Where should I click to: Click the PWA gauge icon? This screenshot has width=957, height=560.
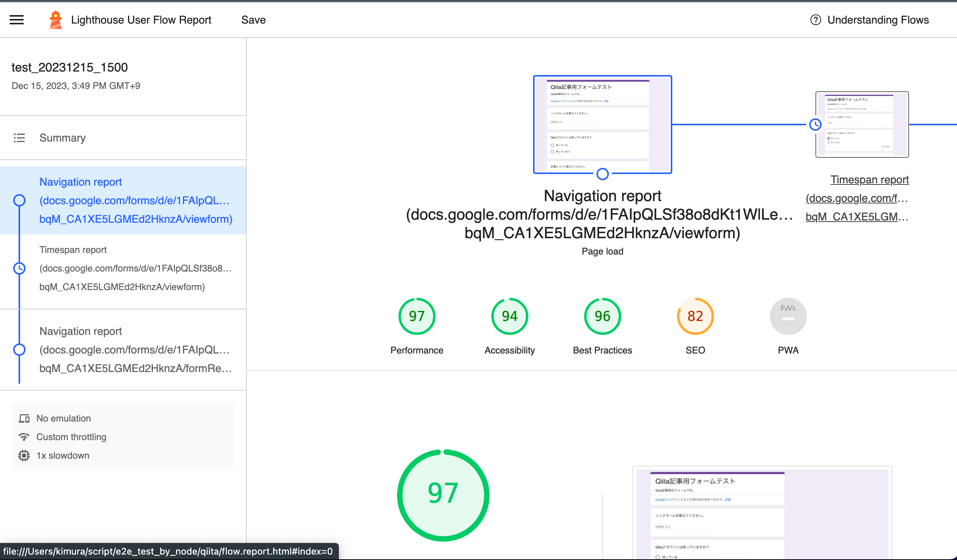(788, 316)
